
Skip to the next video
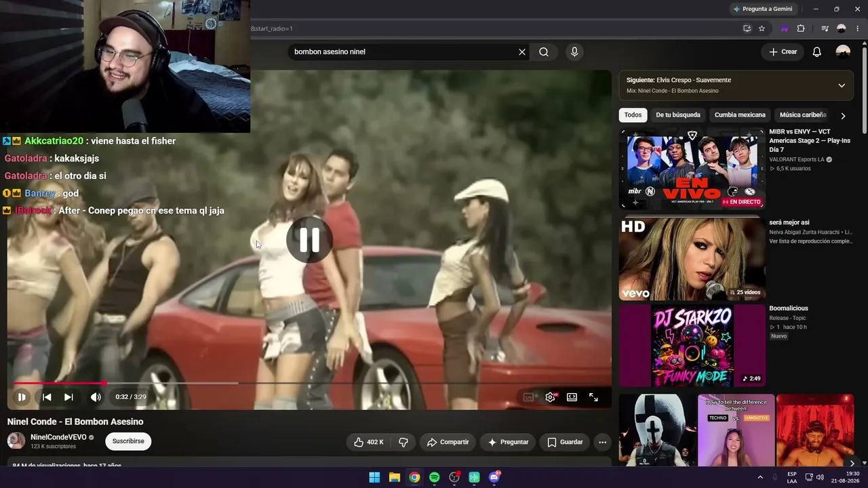tap(68, 397)
